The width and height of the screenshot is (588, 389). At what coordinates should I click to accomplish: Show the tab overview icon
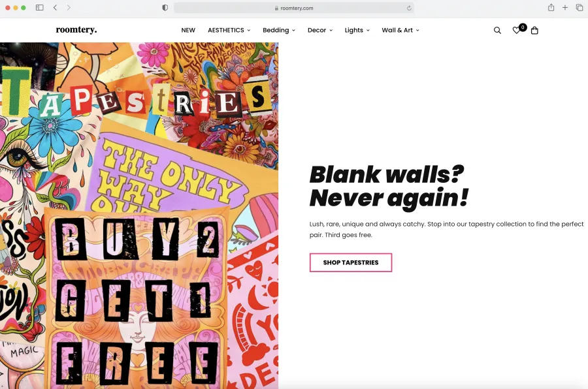click(x=579, y=7)
